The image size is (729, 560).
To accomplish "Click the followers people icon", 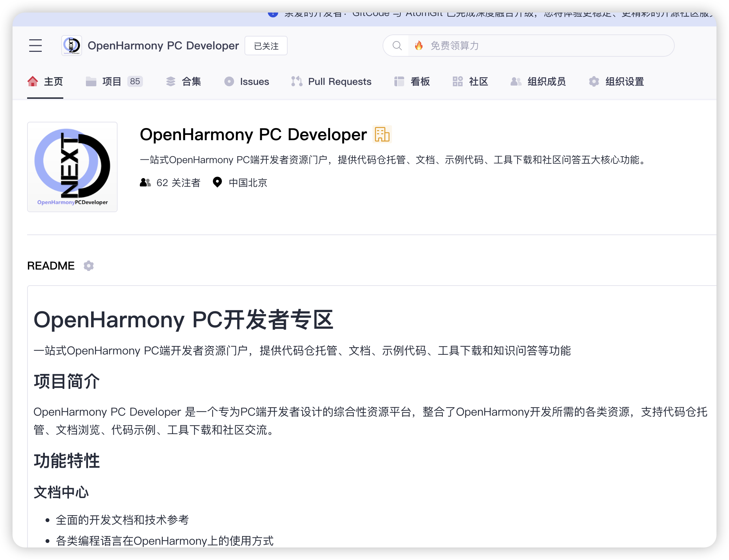I will point(145,182).
